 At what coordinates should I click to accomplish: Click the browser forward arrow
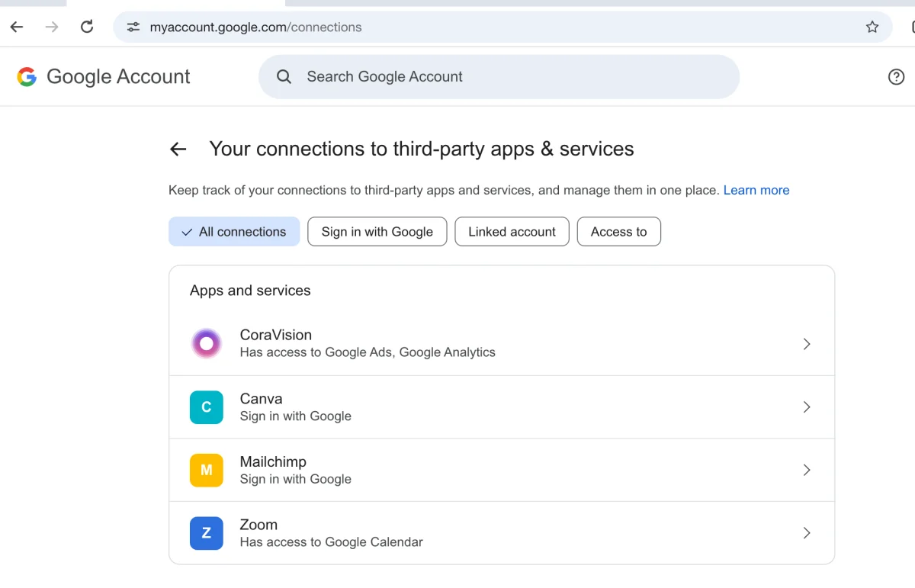tap(52, 27)
